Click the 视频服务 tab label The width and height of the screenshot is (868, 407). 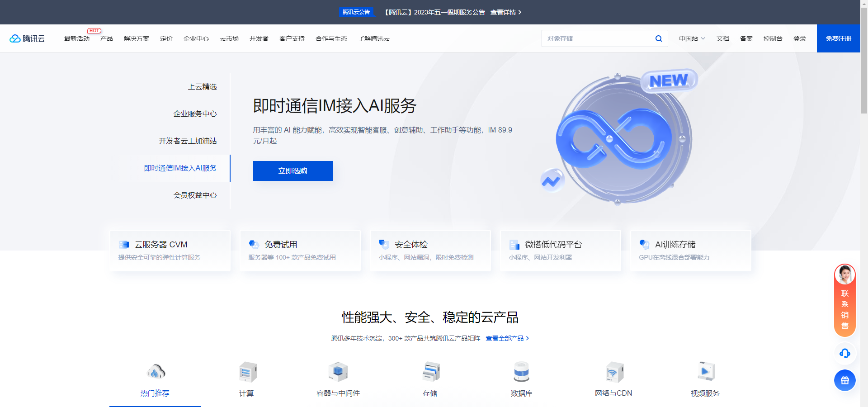click(x=705, y=393)
